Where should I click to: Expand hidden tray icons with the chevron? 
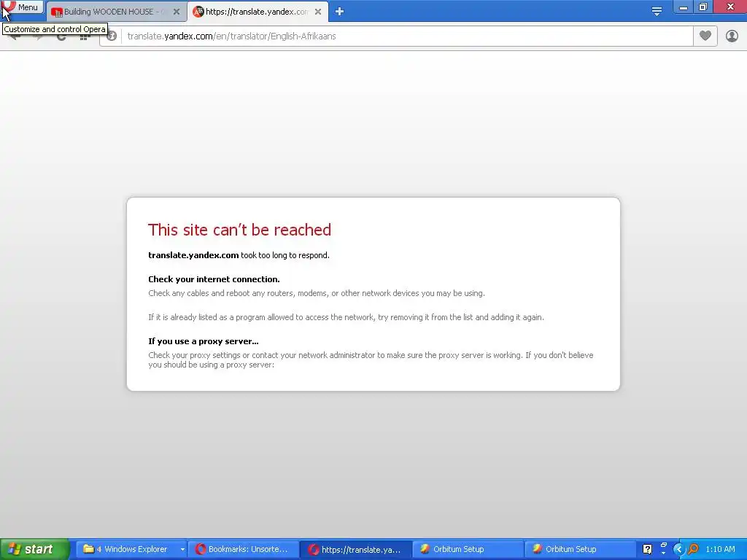(x=678, y=549)
